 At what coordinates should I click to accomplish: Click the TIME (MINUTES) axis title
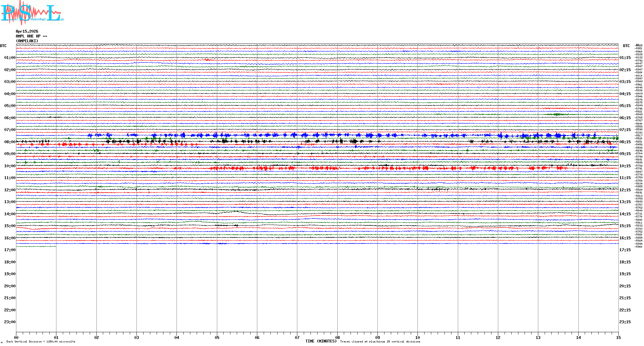pyautogui.click(x=321, y=341)
